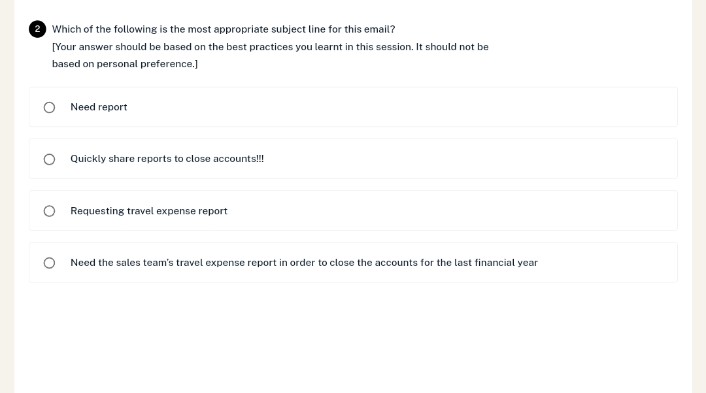Click blank area of the "Requesting travel expense report" card
Viewport: 706px width, 393px height.
coord(450,211)
